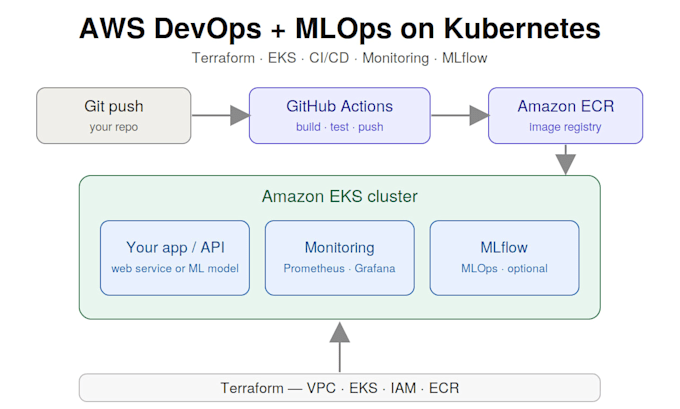Click the 'web service or ML model' text

[175, 268]
